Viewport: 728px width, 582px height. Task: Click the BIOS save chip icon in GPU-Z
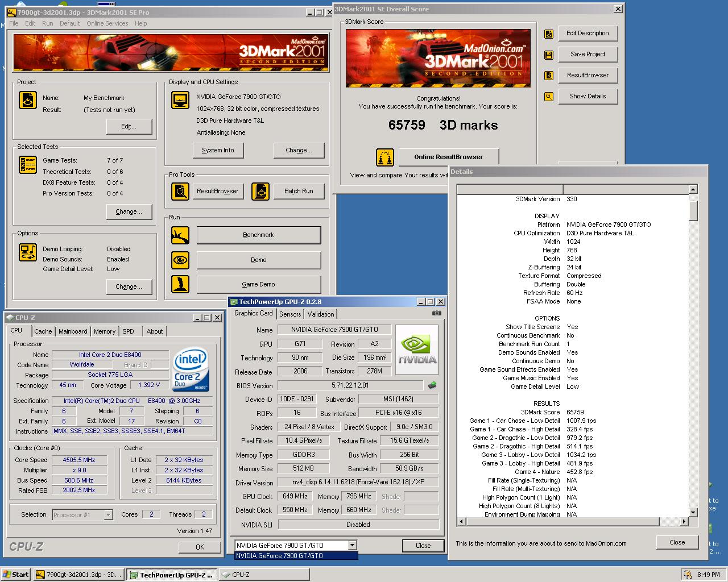pyautogui.click(x=432, y=385)
